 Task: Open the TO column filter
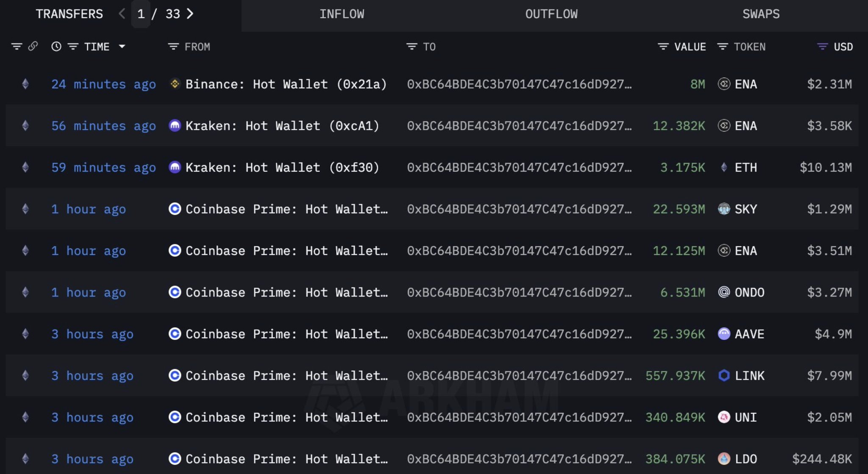(412, 47)
